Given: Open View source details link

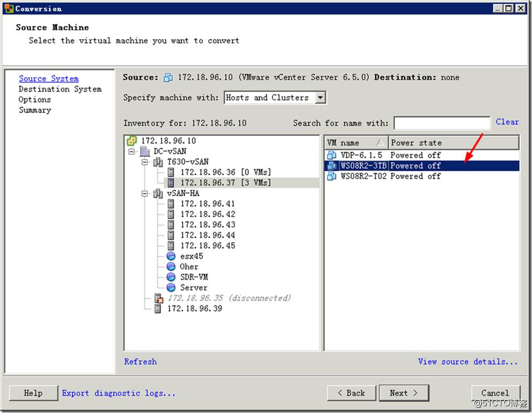Looking at the screenshot, I should pos(468,362).
